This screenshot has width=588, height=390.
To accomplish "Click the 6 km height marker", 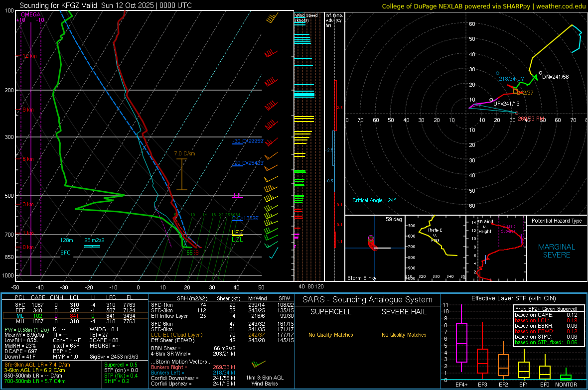I will [x=28, y=159].
